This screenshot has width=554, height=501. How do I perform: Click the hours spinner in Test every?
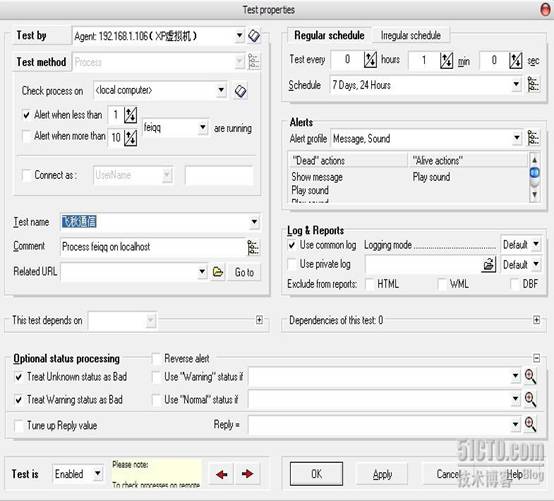coord(370,60)
